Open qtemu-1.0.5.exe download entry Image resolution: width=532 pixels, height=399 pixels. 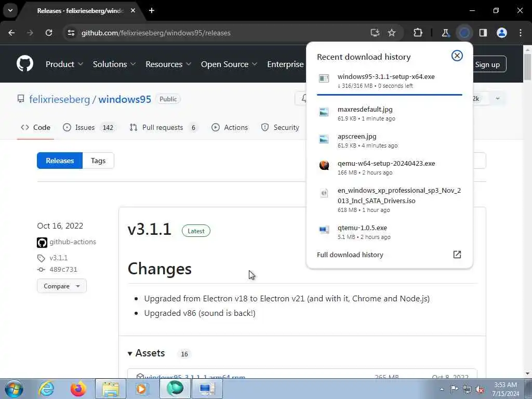point(390,232)
